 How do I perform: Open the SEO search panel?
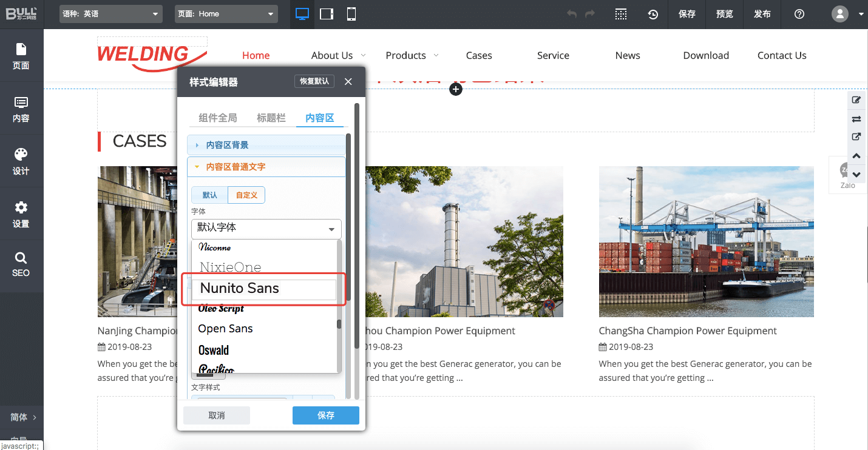[21, 264]
